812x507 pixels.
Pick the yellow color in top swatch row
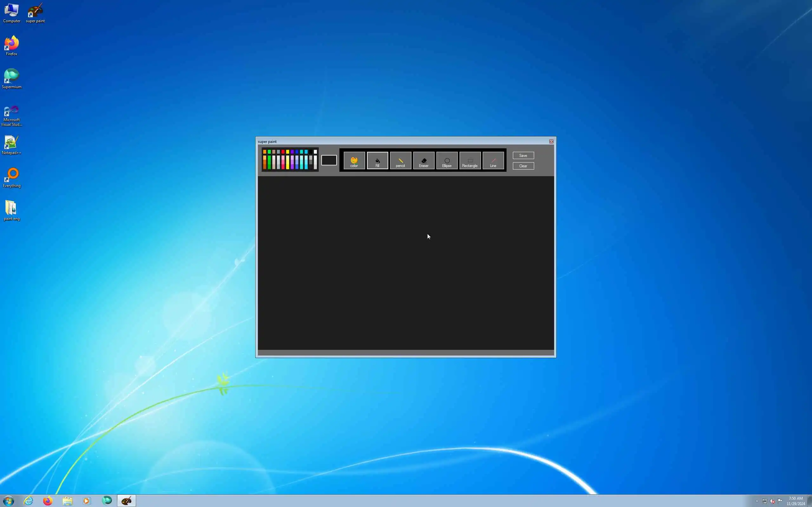click(288, 152)
